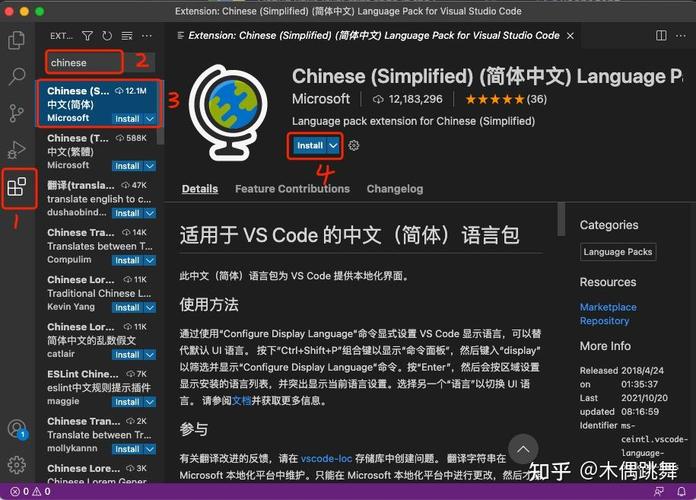Refresh the extensions list
The height and width of the screenshot is (500, 696).
pos(107,36)
